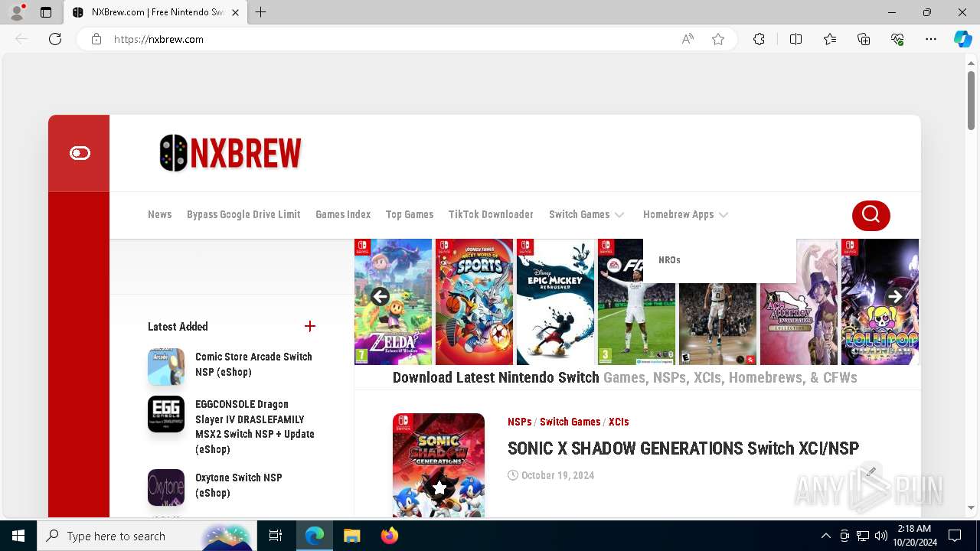The image size is (980, 551).
Task: Open EA FC game cover
Action: [x=637, y=302]
